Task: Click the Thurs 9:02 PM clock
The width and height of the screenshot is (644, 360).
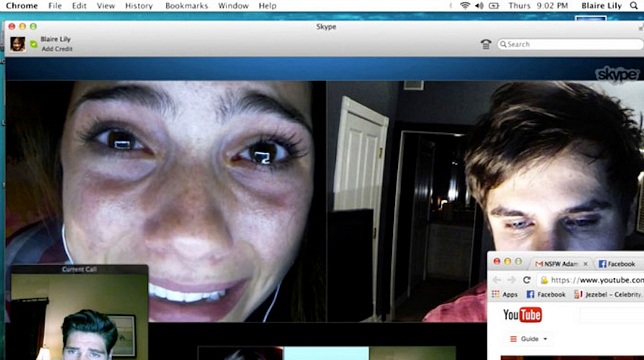Action: [538, 6]
